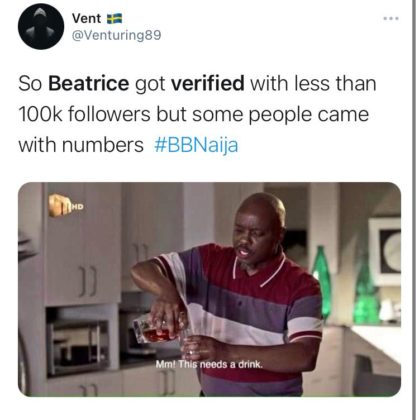Select the bold word Beatrice
The width and height of the screenshot is (419, 420).
[x=89, y=83]
